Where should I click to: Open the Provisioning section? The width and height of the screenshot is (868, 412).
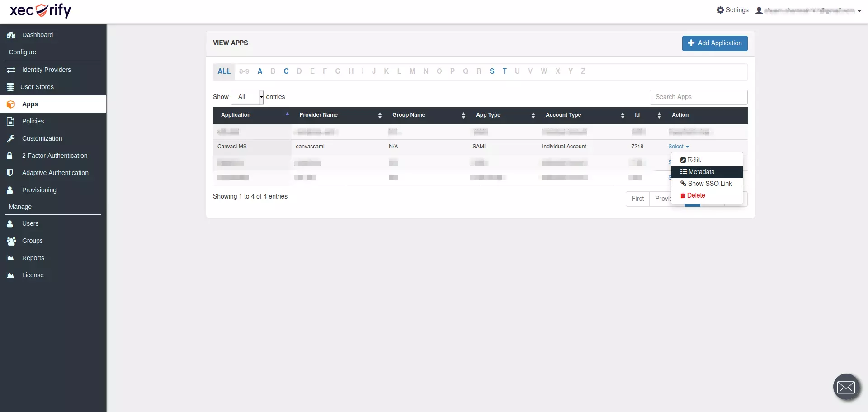39,189
